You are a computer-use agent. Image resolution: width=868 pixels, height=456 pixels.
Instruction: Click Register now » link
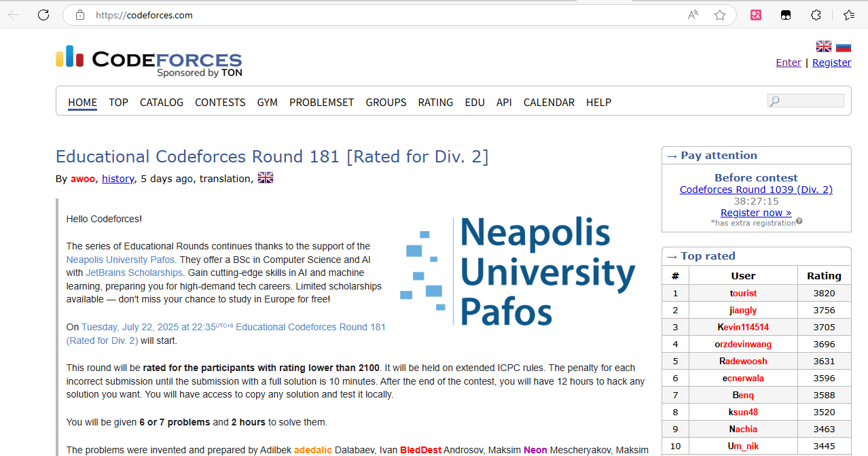[756, 212]
